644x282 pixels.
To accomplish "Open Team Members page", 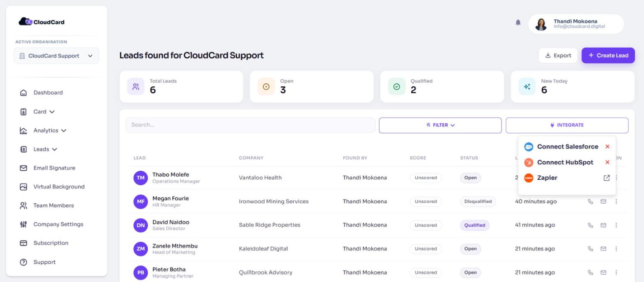I will point(53,206).
